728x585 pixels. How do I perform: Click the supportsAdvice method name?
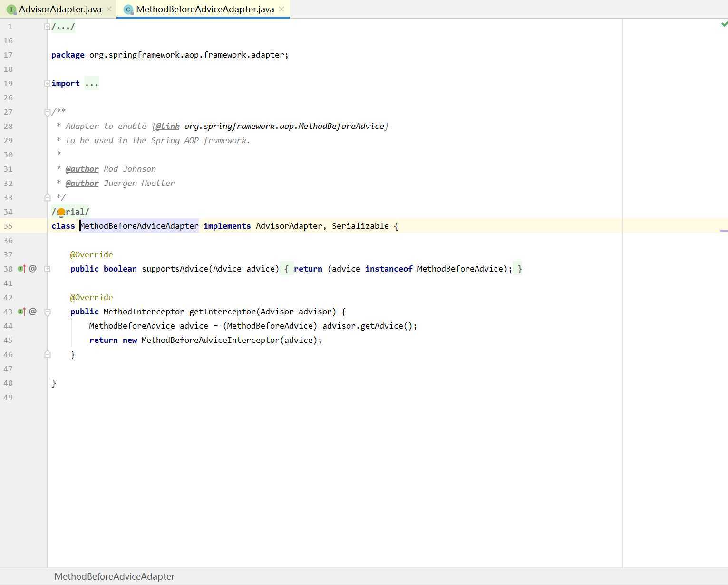pos(175,269)
